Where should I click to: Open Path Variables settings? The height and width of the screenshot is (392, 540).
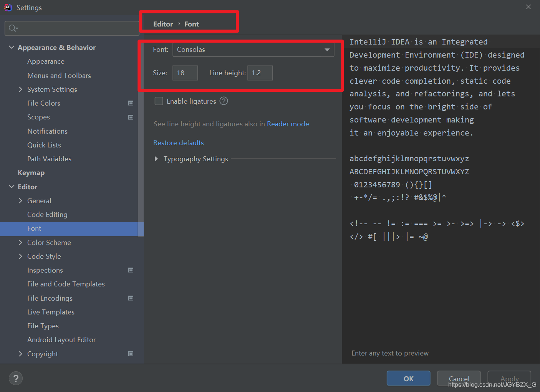click(49, 159)
